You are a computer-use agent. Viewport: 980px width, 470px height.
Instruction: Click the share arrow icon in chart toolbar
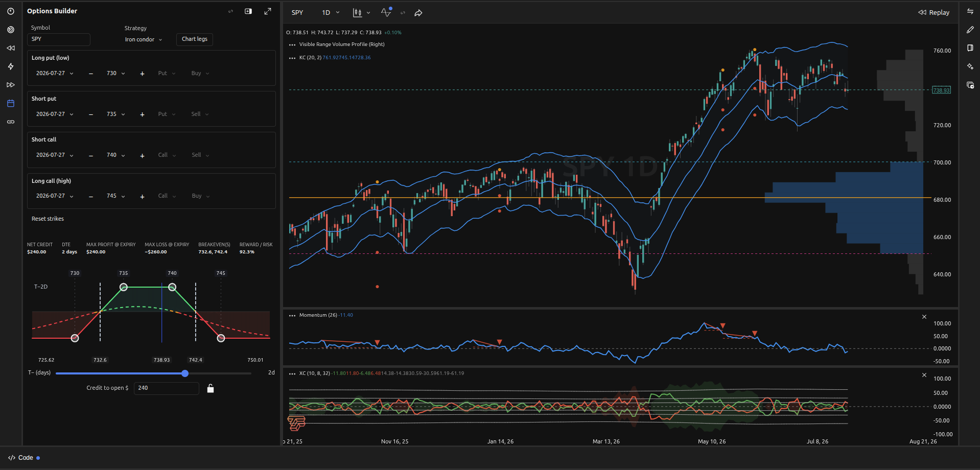coord(418,13)
